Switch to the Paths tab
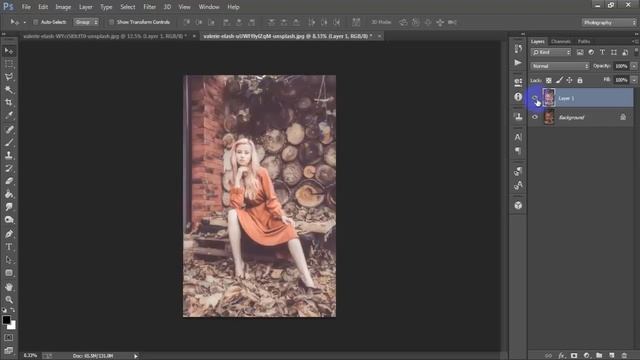640x360 pixels. tap(584, 41)
